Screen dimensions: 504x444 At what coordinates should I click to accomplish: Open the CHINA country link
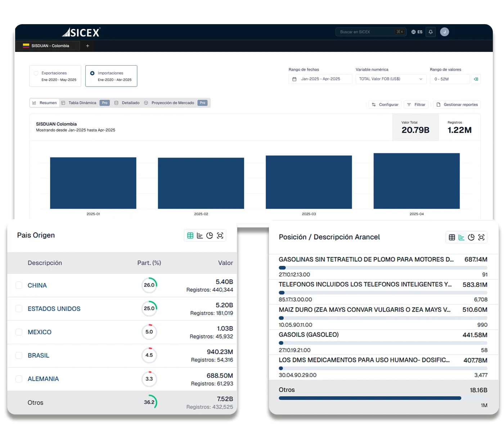(x=37, y=285)
